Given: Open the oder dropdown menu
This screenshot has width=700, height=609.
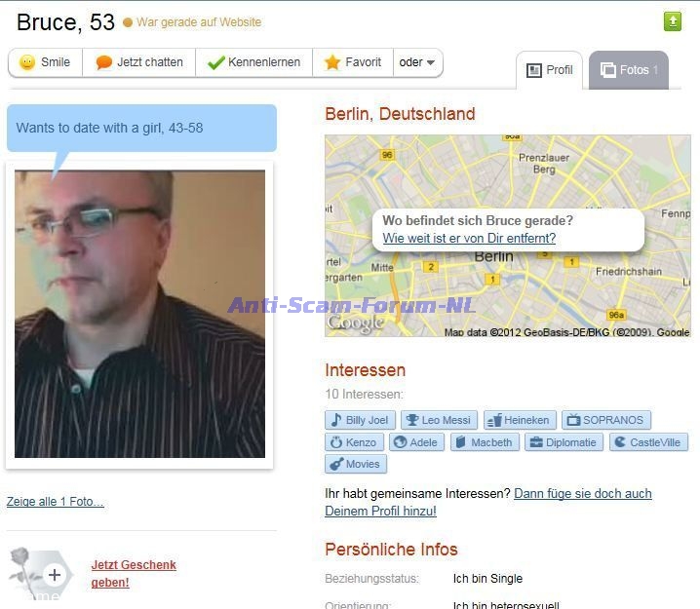Looking at the screenshot, I should [417, 62].
